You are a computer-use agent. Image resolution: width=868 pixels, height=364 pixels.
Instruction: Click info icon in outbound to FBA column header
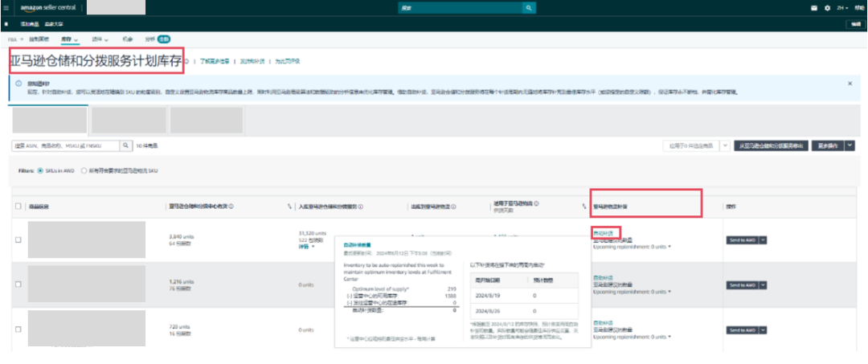point(453,207)
